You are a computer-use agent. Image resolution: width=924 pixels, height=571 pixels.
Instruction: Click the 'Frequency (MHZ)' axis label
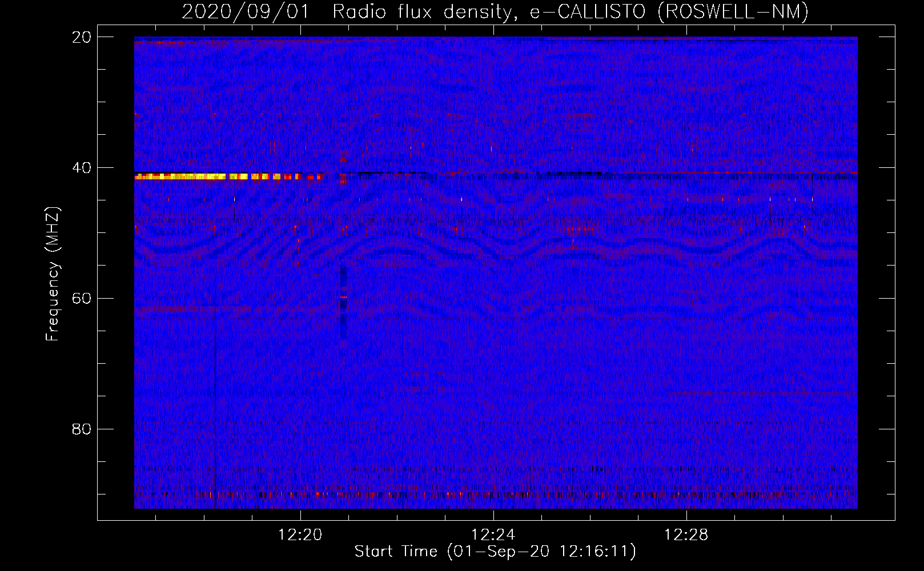[x=53, y=275]
